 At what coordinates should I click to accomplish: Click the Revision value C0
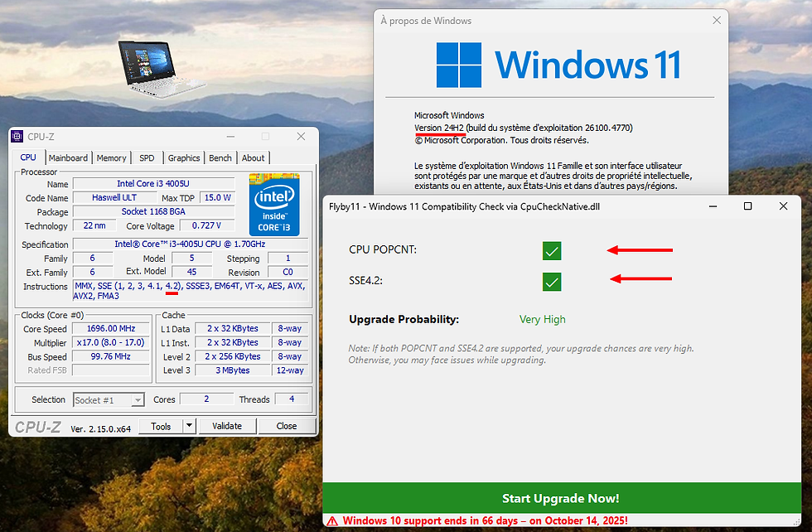click(x=288, y=272)
